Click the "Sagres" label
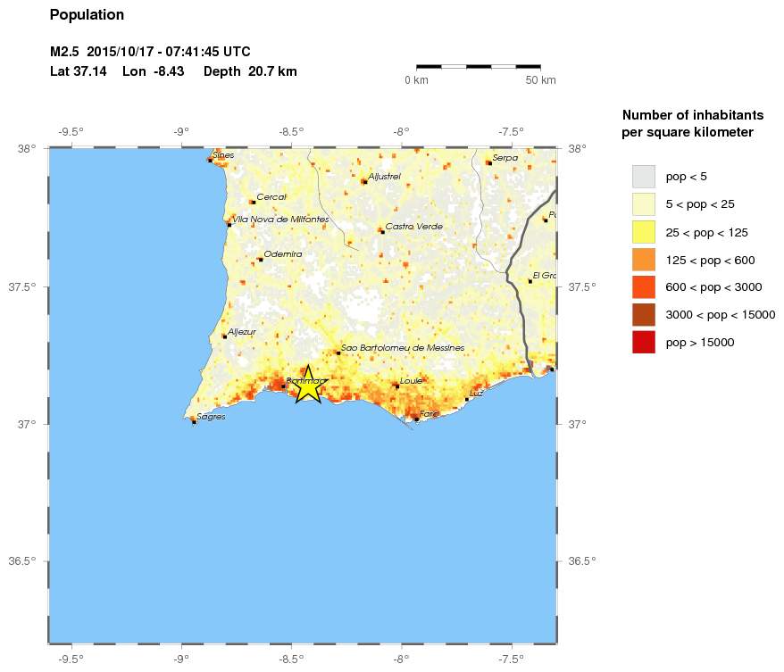Viewport: 784px width, 672px height. [211, 417]
